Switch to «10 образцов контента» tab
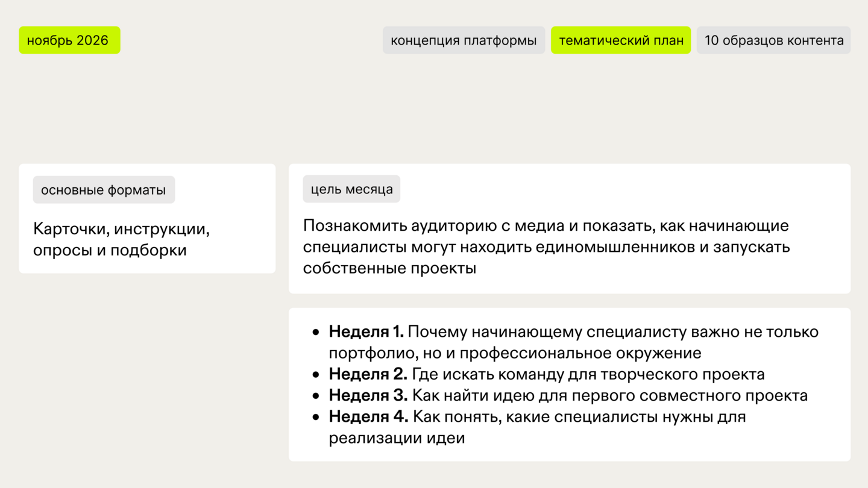The width and height of the screenshot is (868, 488). click(x=774, y=40)
